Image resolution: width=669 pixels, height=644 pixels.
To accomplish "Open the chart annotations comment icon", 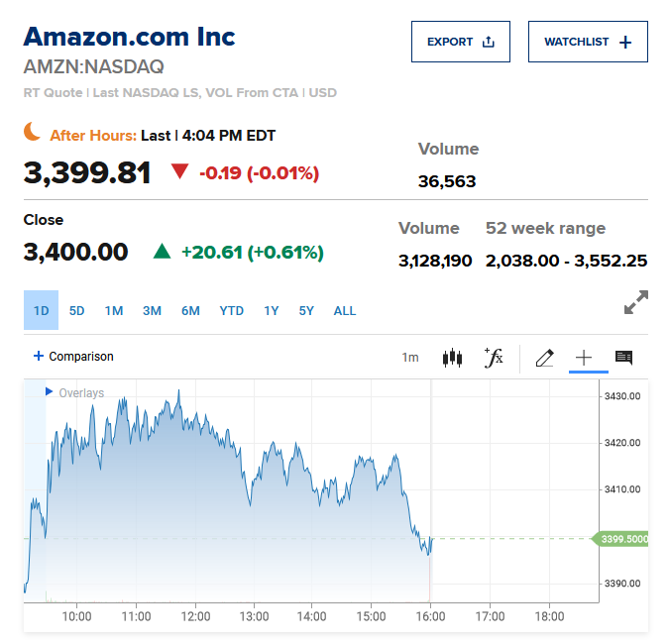I will 623,358.
